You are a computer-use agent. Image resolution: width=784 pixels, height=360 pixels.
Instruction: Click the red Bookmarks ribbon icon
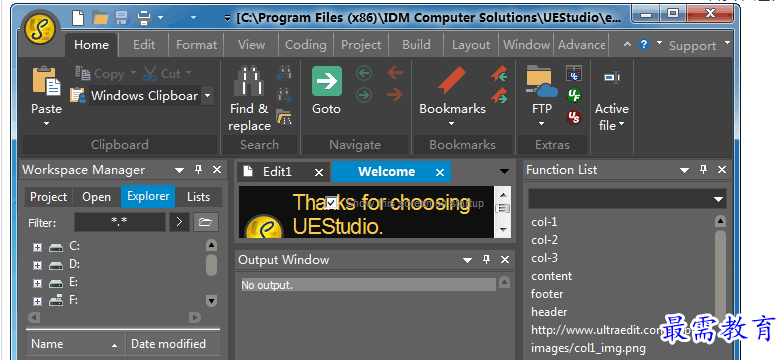pos(452,80)
